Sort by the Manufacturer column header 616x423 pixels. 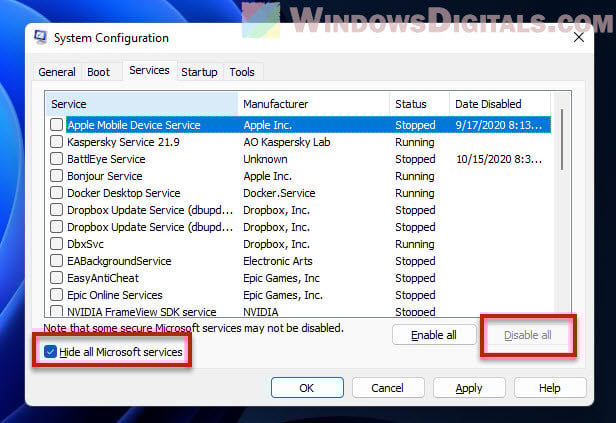[x=314, y=104]
